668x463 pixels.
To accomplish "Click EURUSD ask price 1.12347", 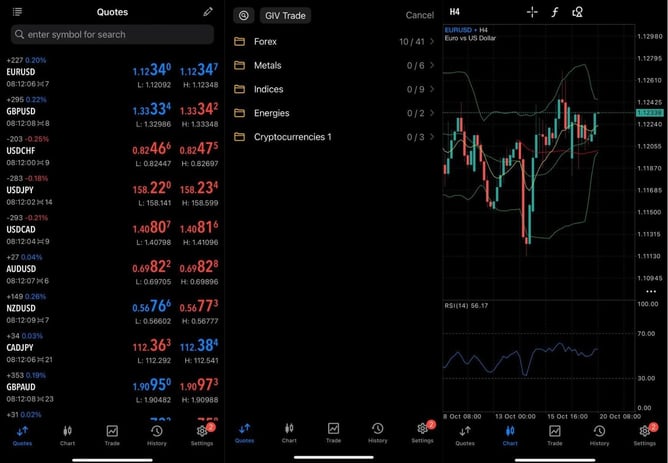I will pos(199,70).
